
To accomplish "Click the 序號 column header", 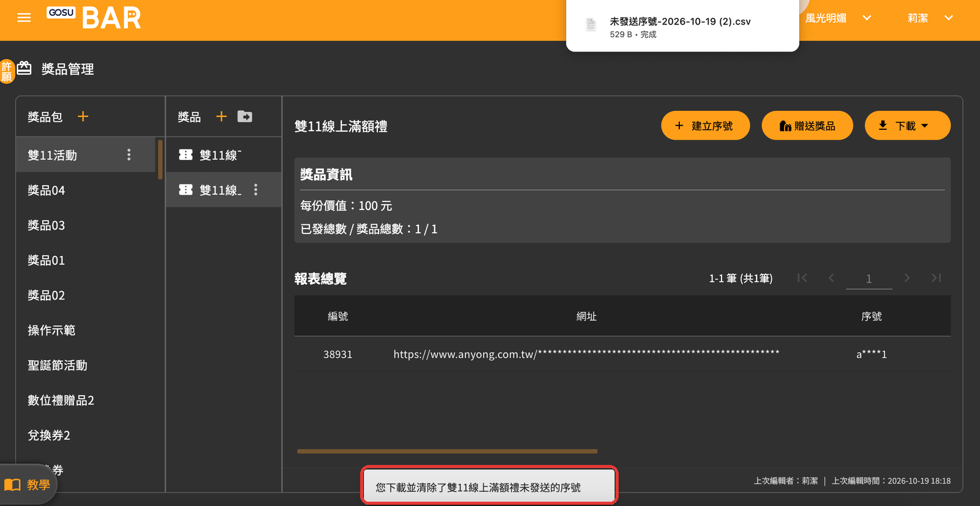I will pos(872,316).
